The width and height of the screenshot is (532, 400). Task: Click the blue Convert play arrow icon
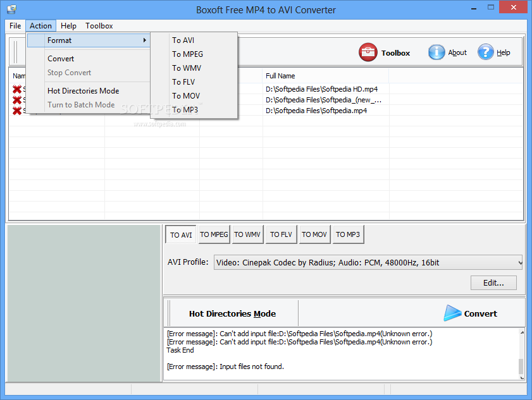point(452,313)
